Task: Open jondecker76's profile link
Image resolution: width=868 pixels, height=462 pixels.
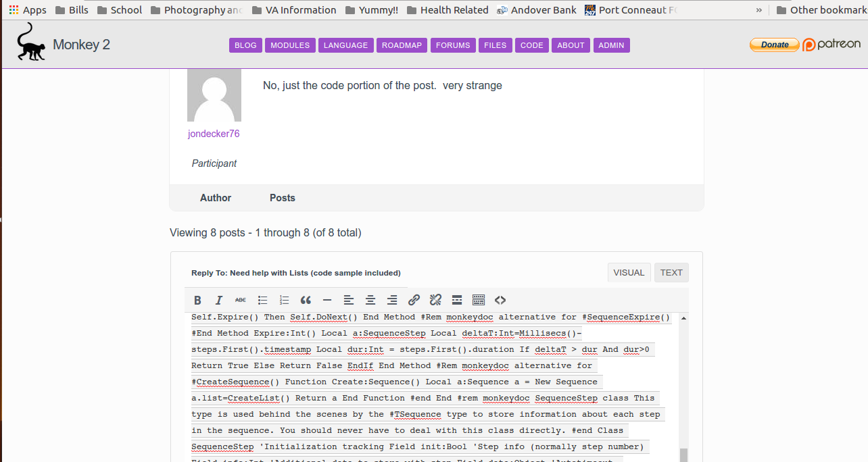Action: point(214,134)
